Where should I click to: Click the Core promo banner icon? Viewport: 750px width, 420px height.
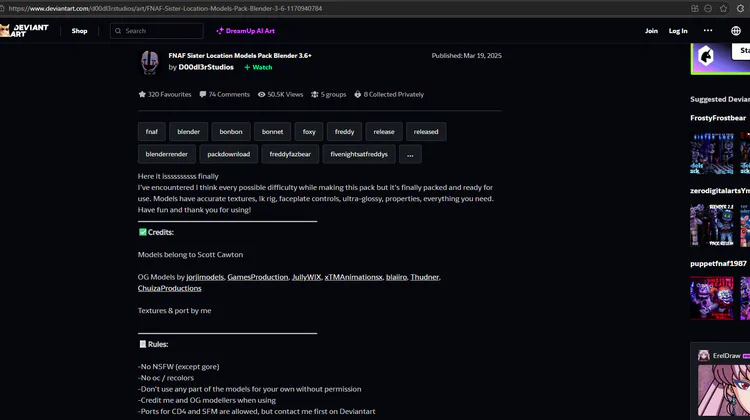[x=706, y=56]
